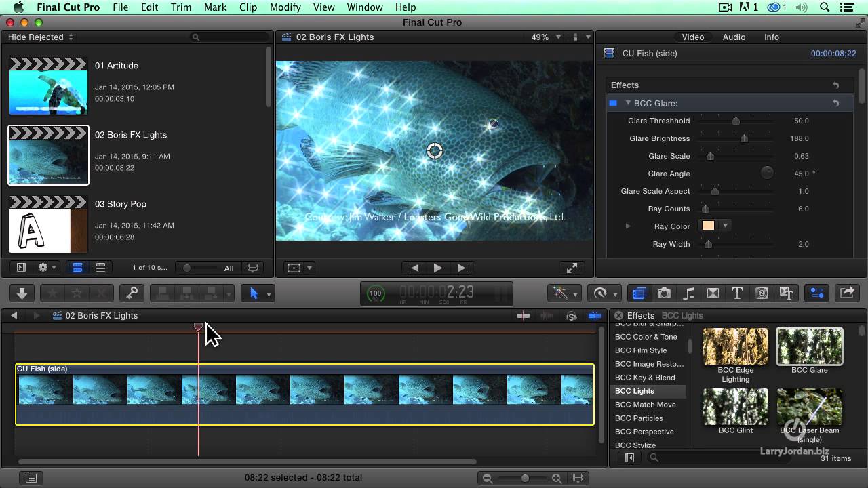Adjust the Glare Threshold slider handle
The width and height of the screenshot is (868, 488).
(736, 121)
